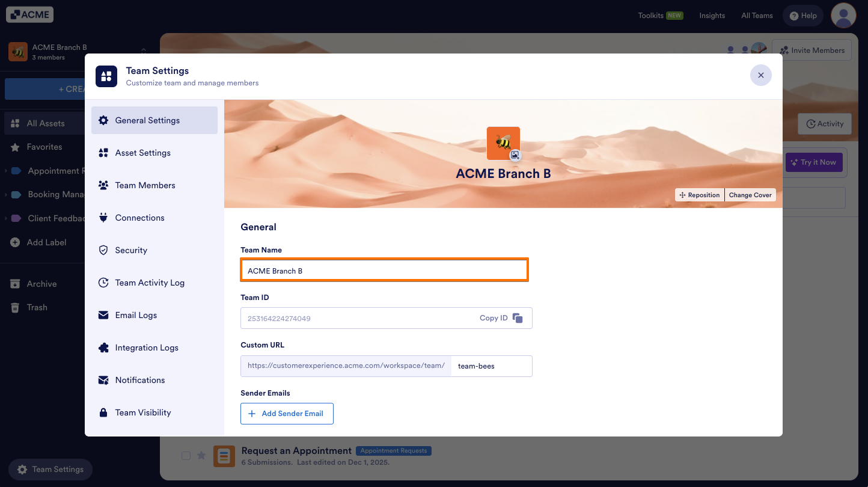Click the Security shield icon

tap(103, 250)
